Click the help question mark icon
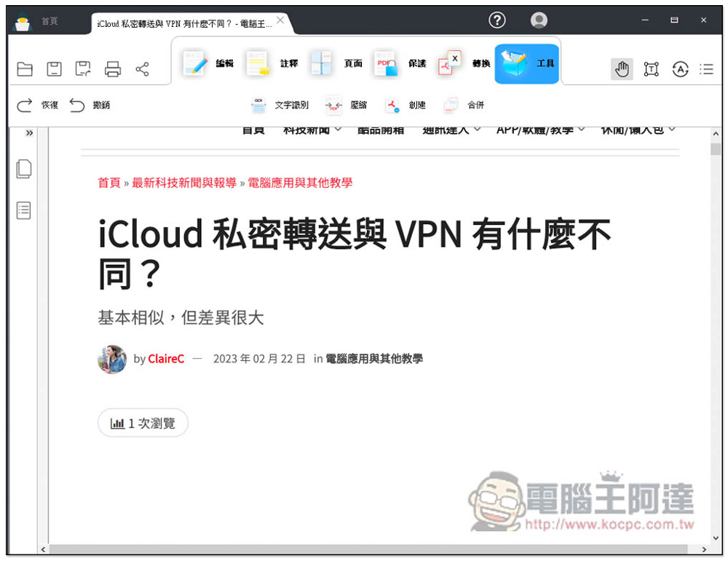 click(496, 20)
